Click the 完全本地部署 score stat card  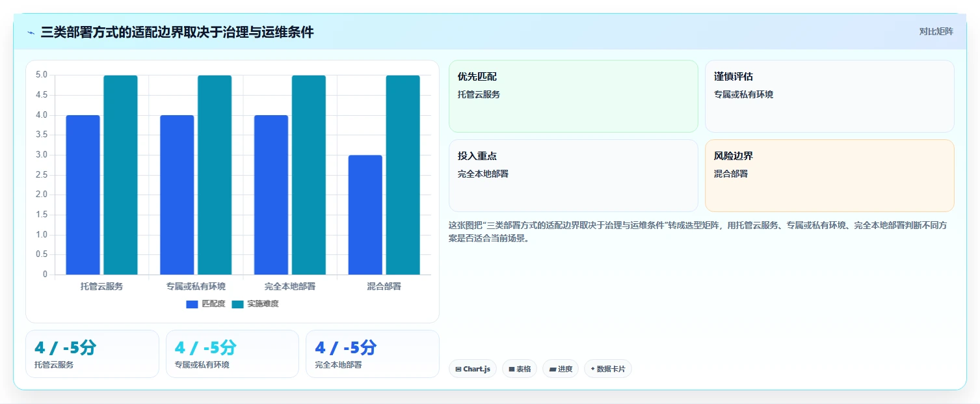(373, 354)
